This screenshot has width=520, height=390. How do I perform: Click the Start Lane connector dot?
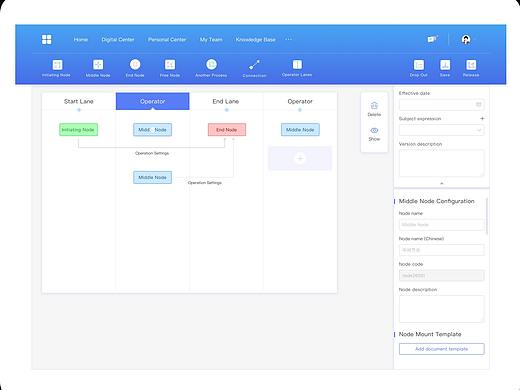click(x=79, y=110)
